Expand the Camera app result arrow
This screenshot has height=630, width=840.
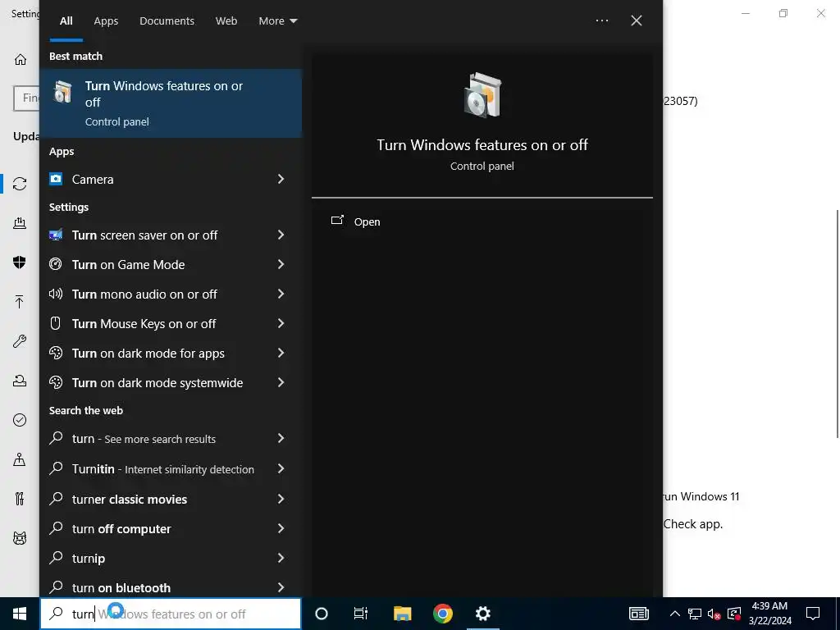click(x=281, y=179)
